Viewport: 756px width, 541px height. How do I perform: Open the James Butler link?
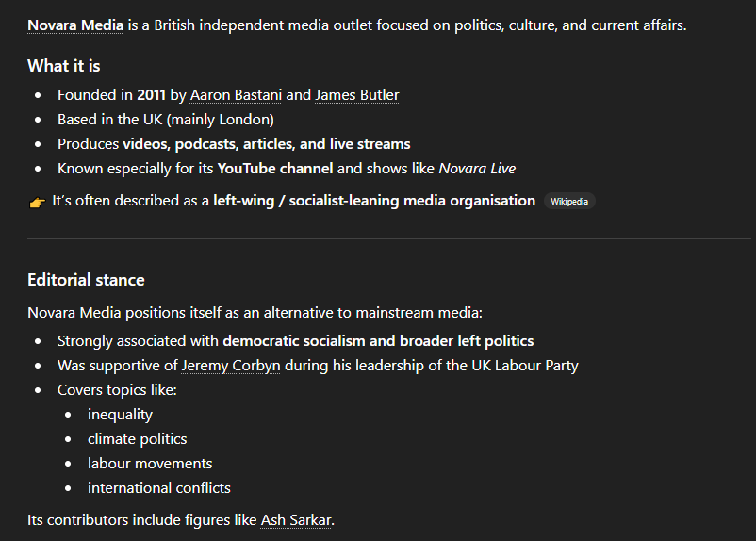tap(356, 95)
